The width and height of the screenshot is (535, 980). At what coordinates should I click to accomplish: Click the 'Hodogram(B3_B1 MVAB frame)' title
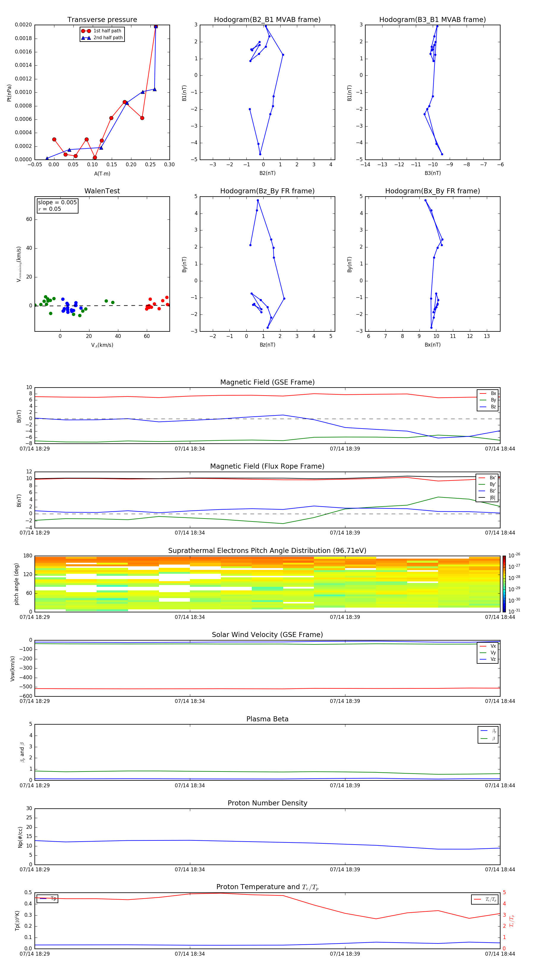pos(432,20)
